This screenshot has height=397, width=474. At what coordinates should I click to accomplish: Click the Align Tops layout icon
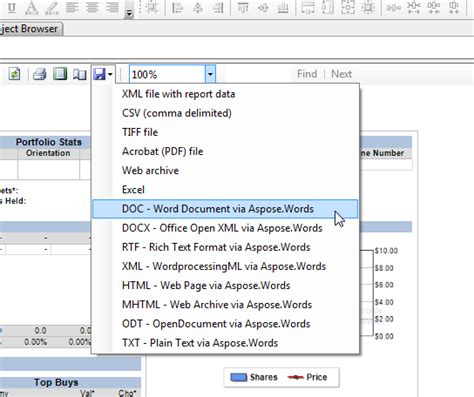click(243, 8)
